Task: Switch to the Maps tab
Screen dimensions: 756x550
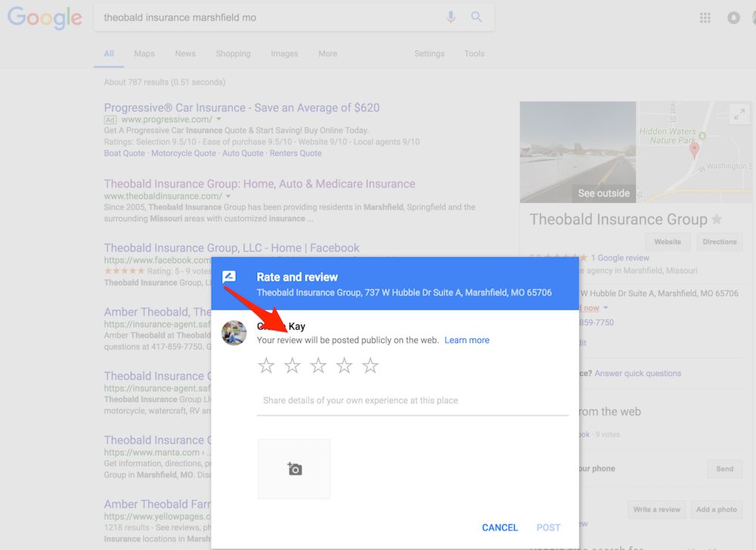Action: click(144, 54)
